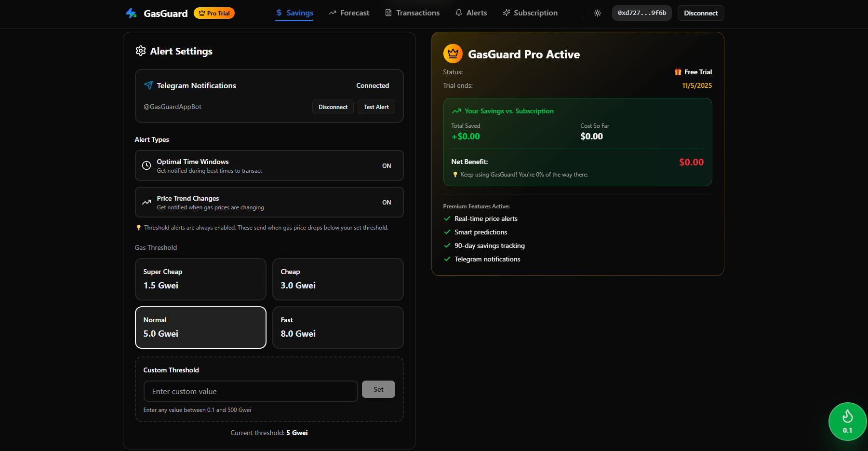This screenshot has height=451, width=868.
Task: Click the GasGuard lightning logo icon
Action: tap(131, 13)
